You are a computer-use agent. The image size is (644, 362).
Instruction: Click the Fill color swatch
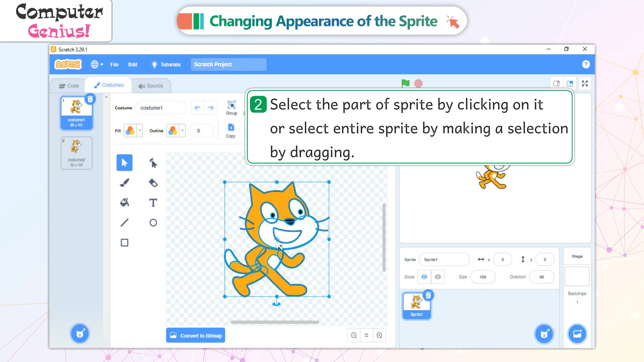130,131
